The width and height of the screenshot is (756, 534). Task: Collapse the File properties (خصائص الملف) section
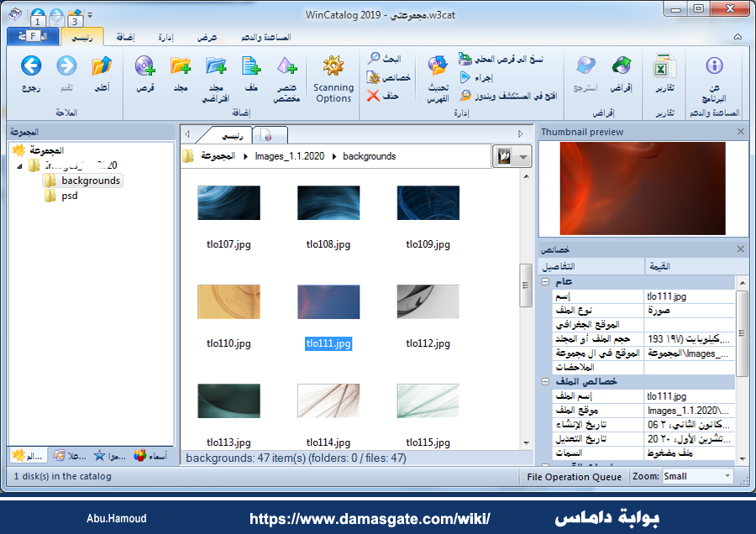click(545, 382)
